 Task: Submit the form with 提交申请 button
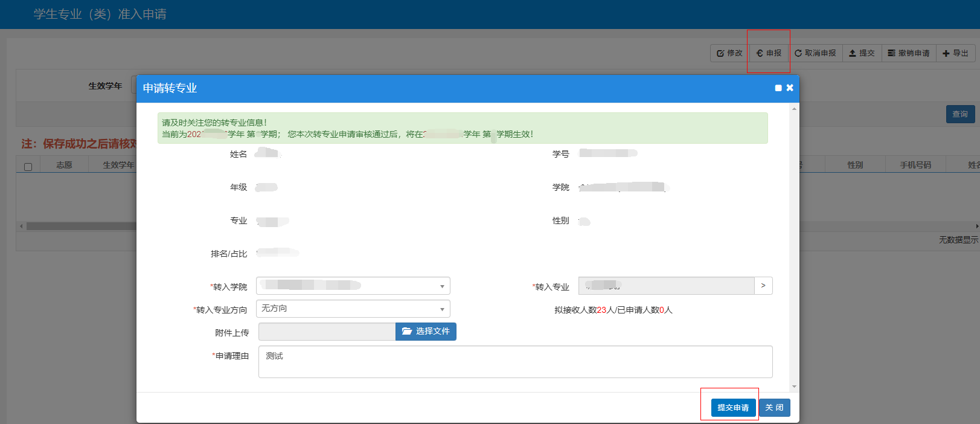733,408
